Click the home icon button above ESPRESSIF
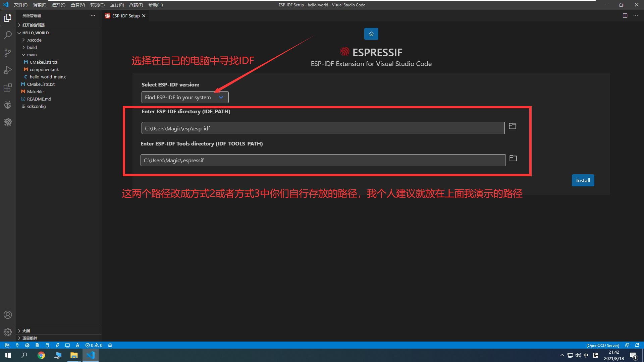 [371, 34]
